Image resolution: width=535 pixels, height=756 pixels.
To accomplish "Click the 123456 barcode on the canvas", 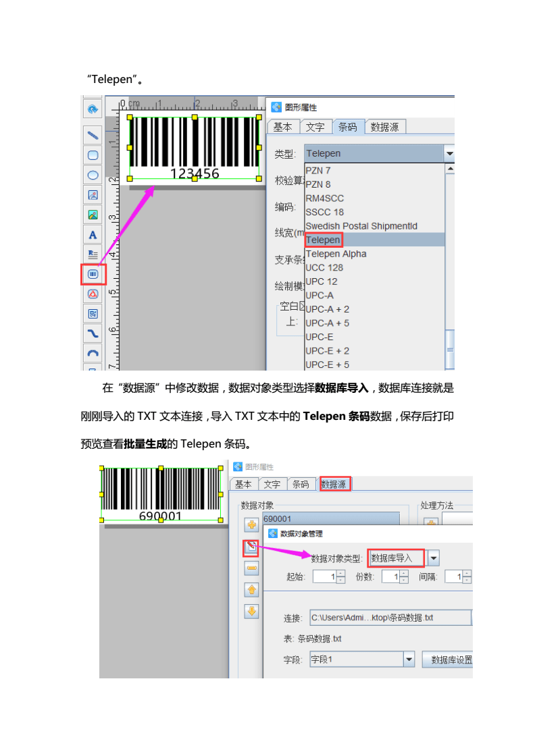I will tap(195, 148).
